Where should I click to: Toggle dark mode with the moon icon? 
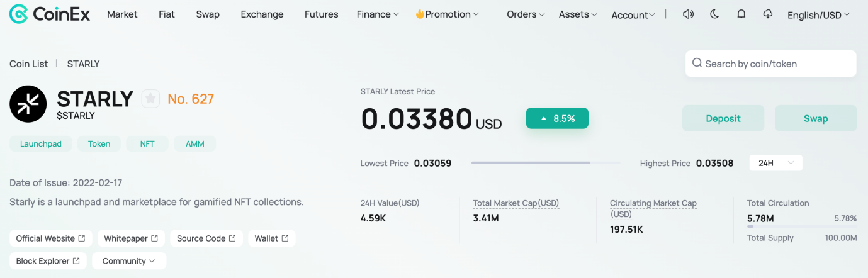coord(714,14)
